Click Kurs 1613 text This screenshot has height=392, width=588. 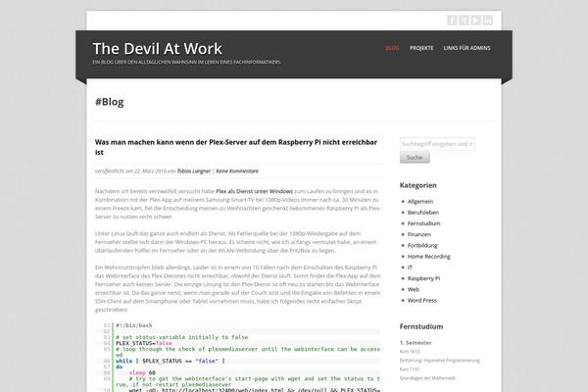(410, 352)
